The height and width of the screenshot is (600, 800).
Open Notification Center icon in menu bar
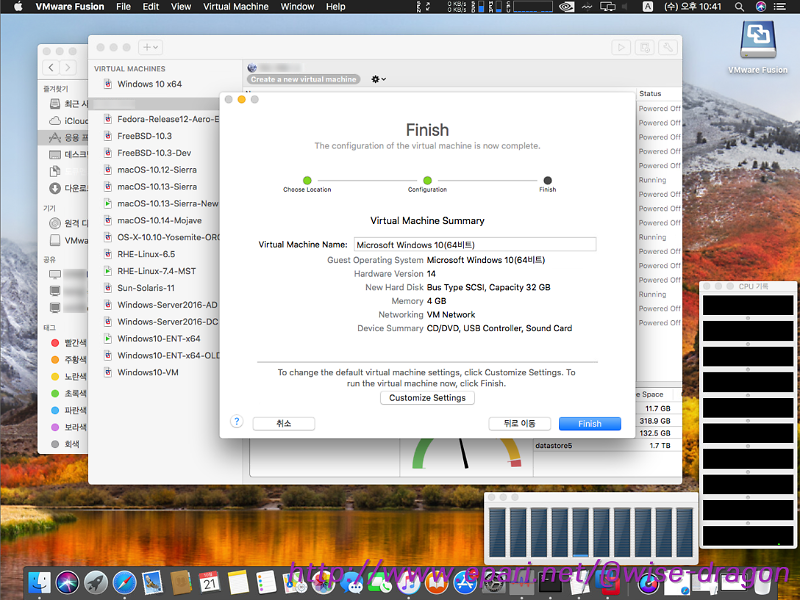click(x=780, y=7)
